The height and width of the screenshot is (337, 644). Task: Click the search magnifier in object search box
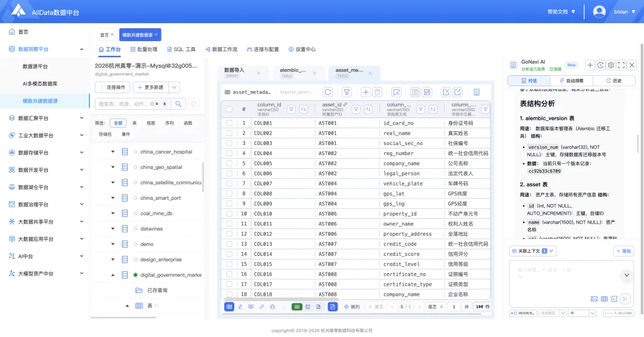click(178, 104)
